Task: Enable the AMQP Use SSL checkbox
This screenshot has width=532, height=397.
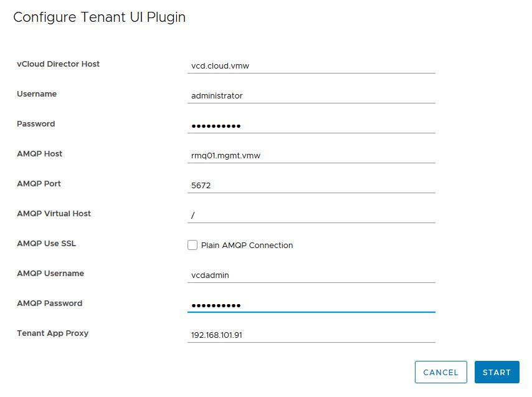Action: (x=192, y=245)
